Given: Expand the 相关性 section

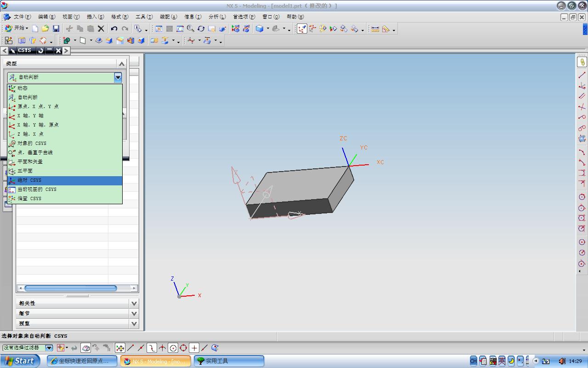Looking at the screenshot, I should tap(134, 303).
